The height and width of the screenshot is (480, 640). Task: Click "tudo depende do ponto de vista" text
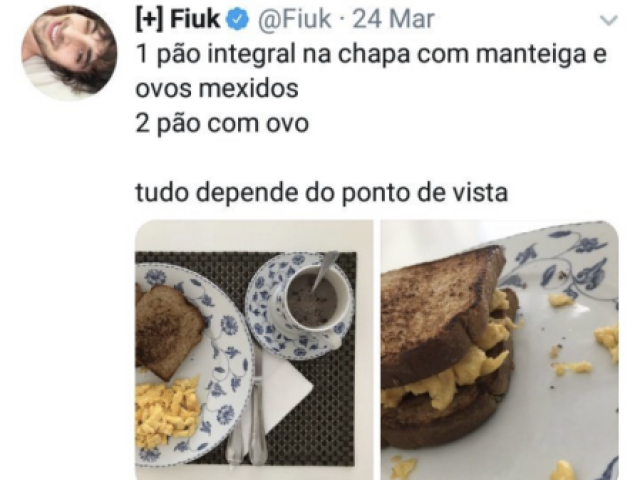[x=322, y=192]
